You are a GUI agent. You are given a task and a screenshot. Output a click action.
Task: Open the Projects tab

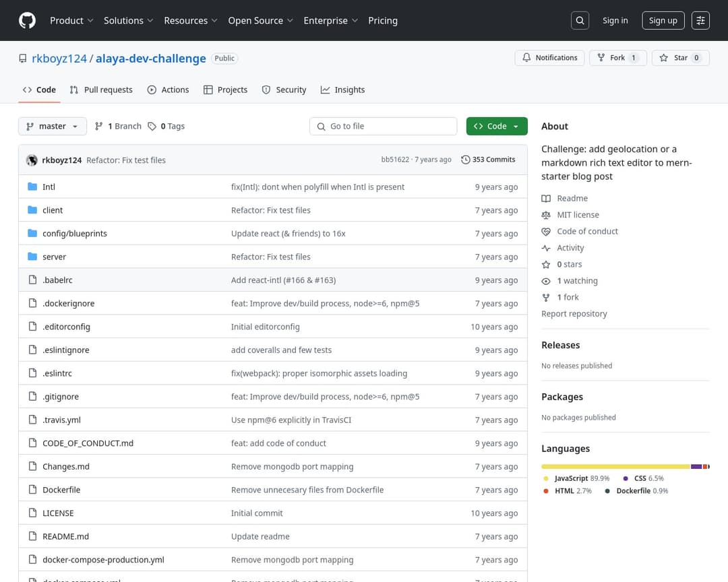226,90
